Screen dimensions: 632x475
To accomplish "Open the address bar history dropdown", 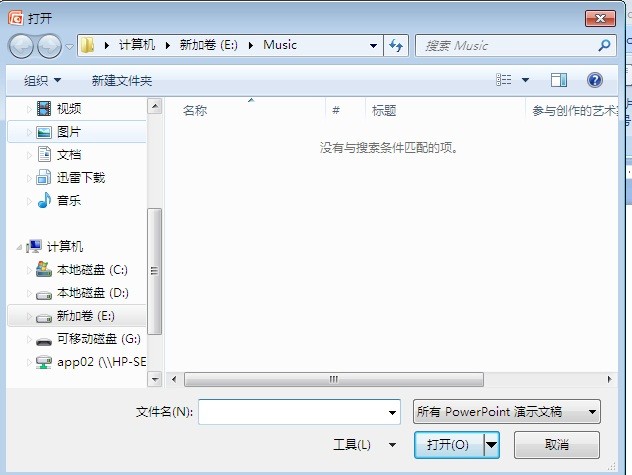I will [374, 46].
